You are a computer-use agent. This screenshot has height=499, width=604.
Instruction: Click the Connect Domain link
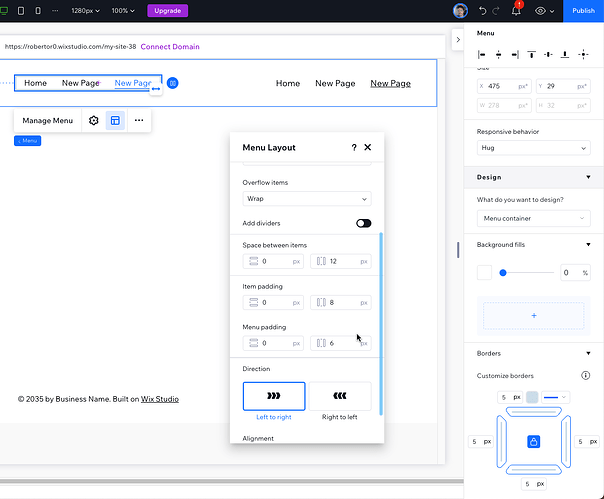tap(170, 47)
